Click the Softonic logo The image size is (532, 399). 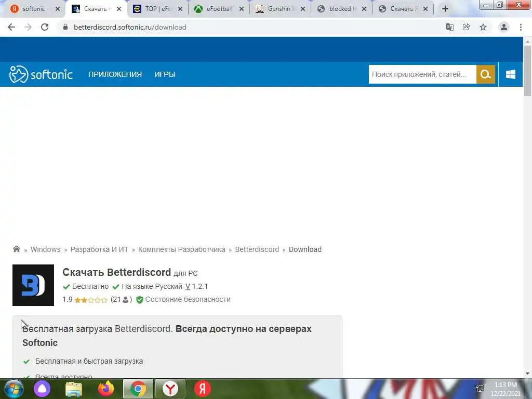[x=41, y=74]
